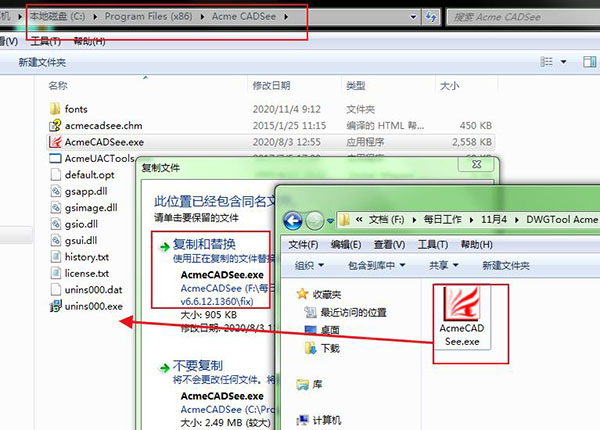
Task: Select the license.txt file icon
Action: point(55,273)
